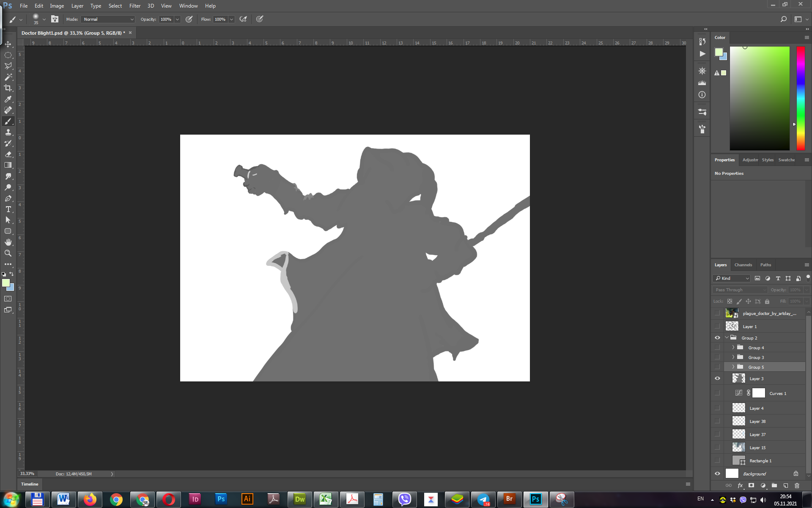This screenshot has width=812, height=508.
Task: Show Layer 1 visibility
Action: pyautogui.click(x=717, y=326)
